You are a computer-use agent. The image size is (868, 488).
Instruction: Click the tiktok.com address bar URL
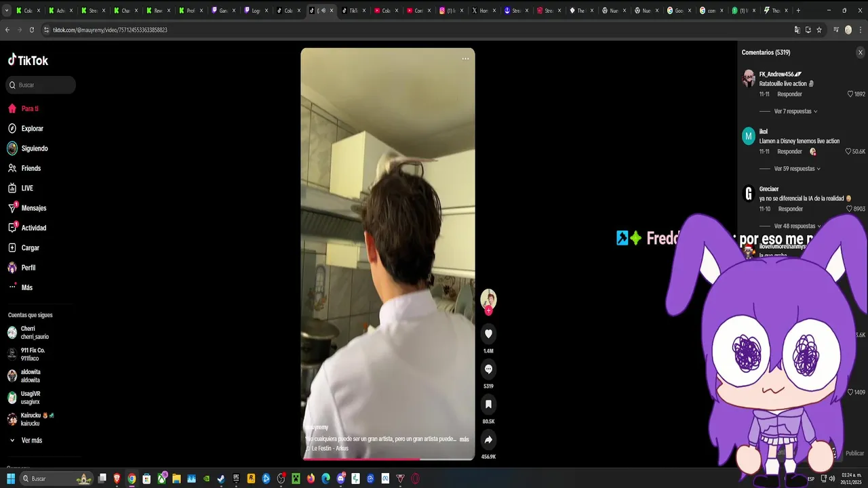coord(110,30)
